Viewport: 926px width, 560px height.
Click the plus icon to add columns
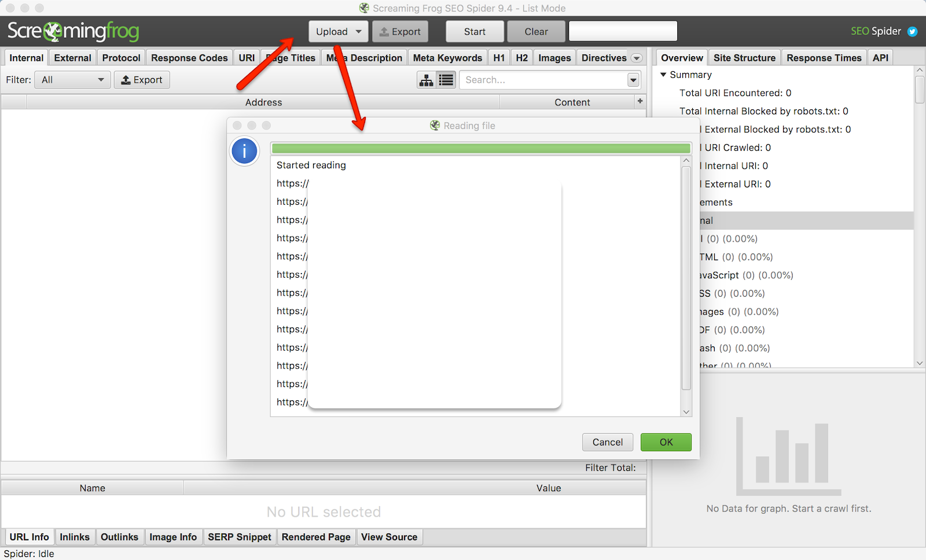coord(640,101)
